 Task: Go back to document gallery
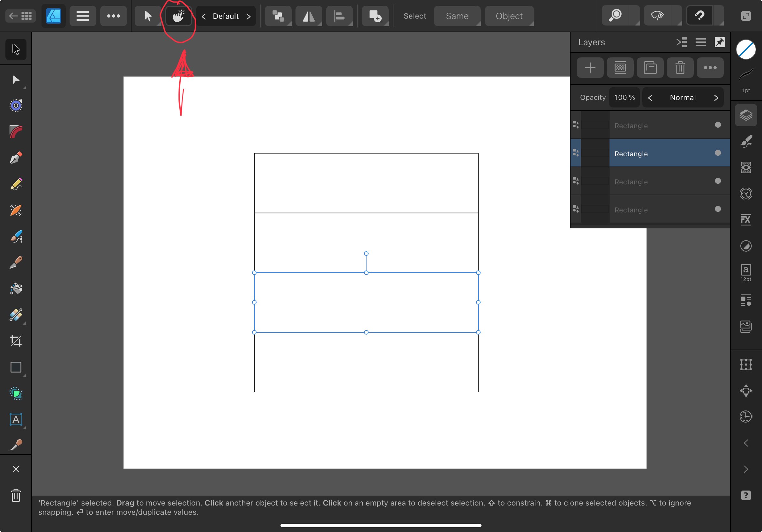point(20,16)
